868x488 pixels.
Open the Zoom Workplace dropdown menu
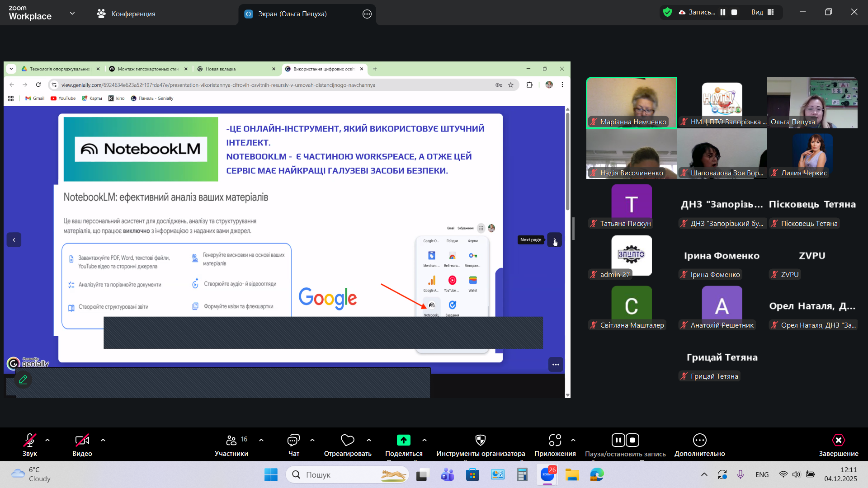pos(72,14)
